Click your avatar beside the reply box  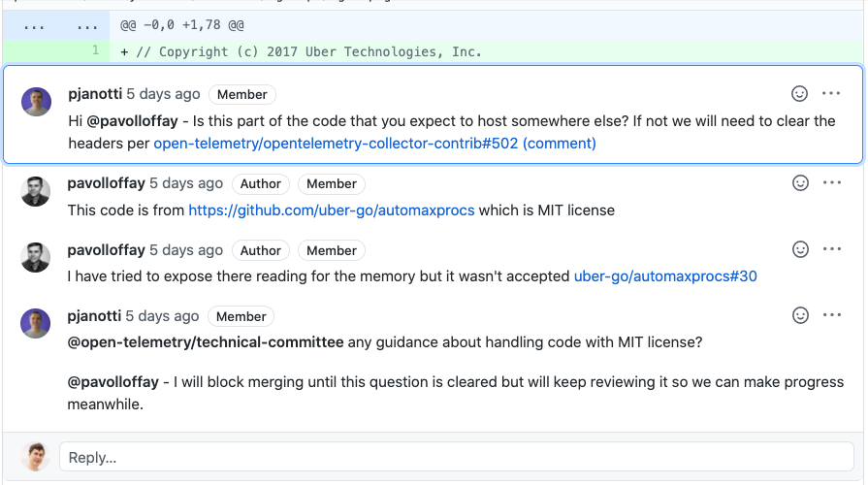click(36, 457)
